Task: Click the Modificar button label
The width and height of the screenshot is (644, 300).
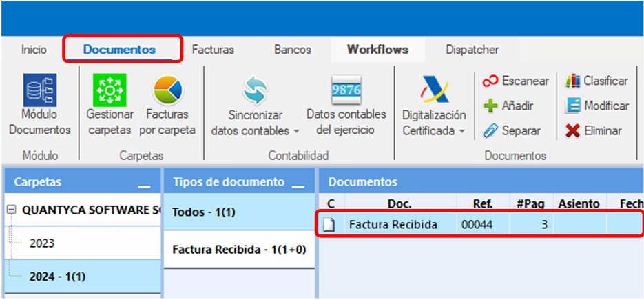Action: pos(607,106)
